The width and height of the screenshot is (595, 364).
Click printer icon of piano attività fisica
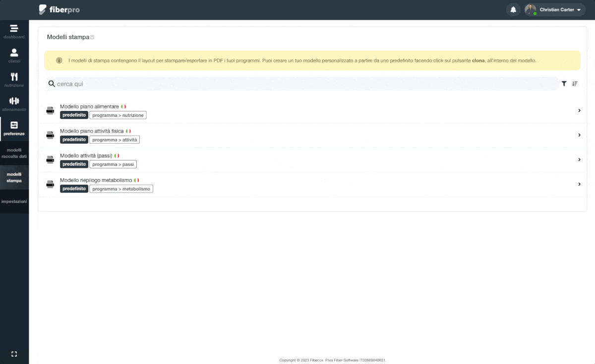point(50,135)
